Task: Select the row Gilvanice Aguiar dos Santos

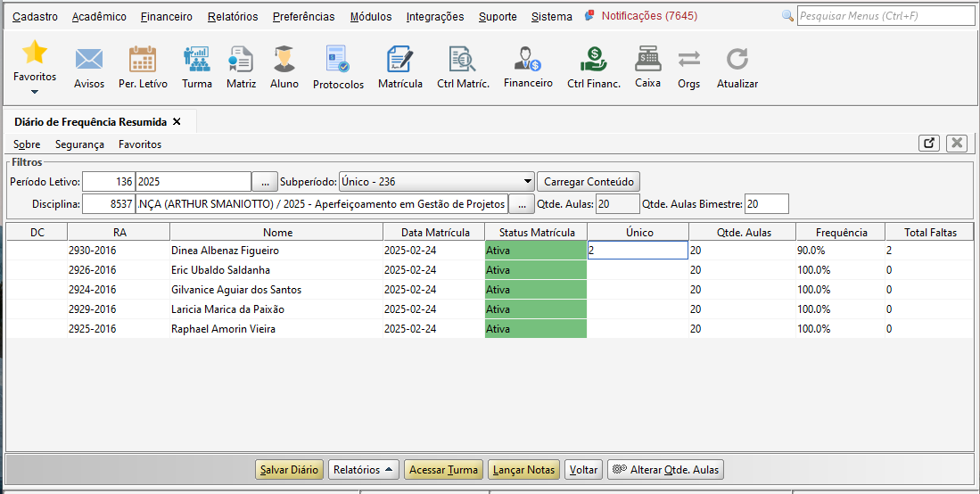Action: [x=490, y=290]
